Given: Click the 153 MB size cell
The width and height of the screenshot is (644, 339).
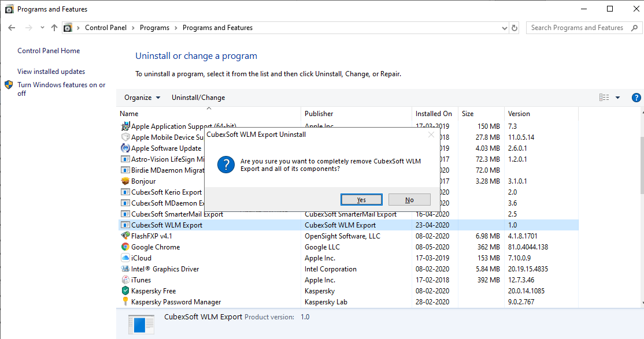Looking at the screenshot, I should [488, 258].
